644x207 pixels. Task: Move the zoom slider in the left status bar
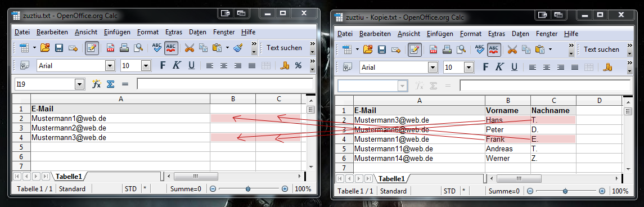(247, 189)
